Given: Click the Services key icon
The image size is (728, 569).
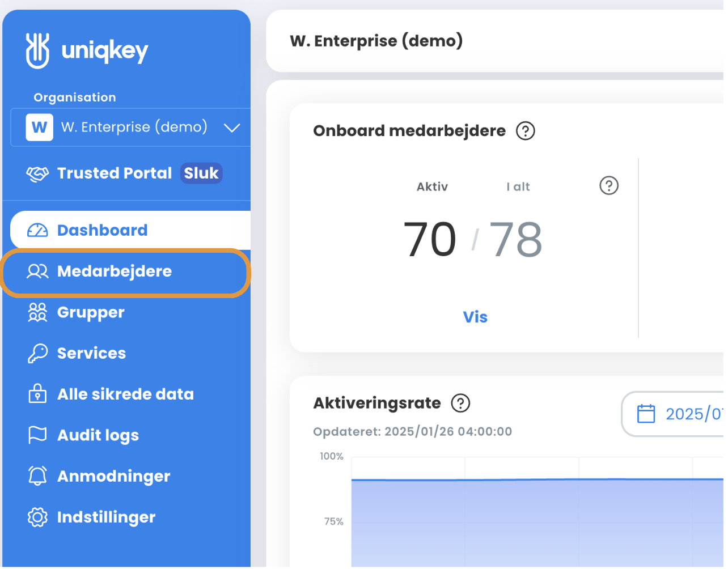Looking at the screenshot, I should pyautogui.click(x=37, y=353).
